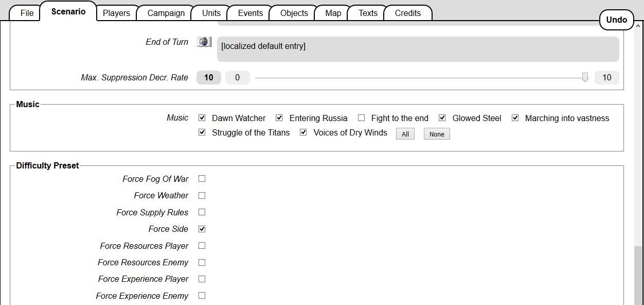Uncheck Voices of Dry Winds track
This screenshot has width=644, height=305.
coord(303,132)
